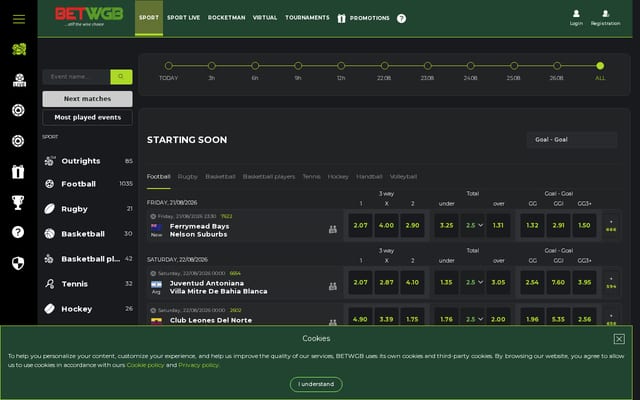Screen dimensions: 640x400
Task: Select away odds 4.10 for Juventud Antoniana
Action: point(412,282)
